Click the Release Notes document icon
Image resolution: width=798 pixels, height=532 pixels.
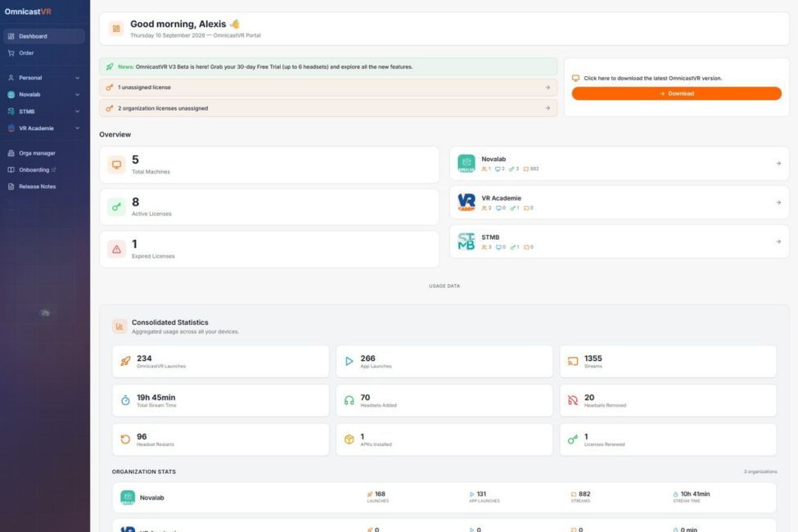coord(11,187)
